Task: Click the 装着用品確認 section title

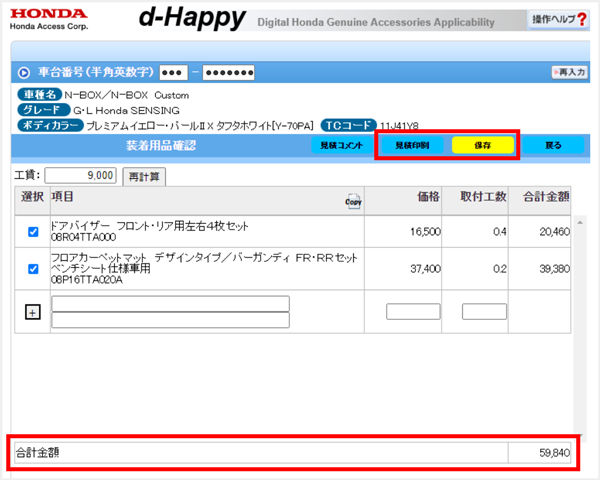Action: (161, 145)
